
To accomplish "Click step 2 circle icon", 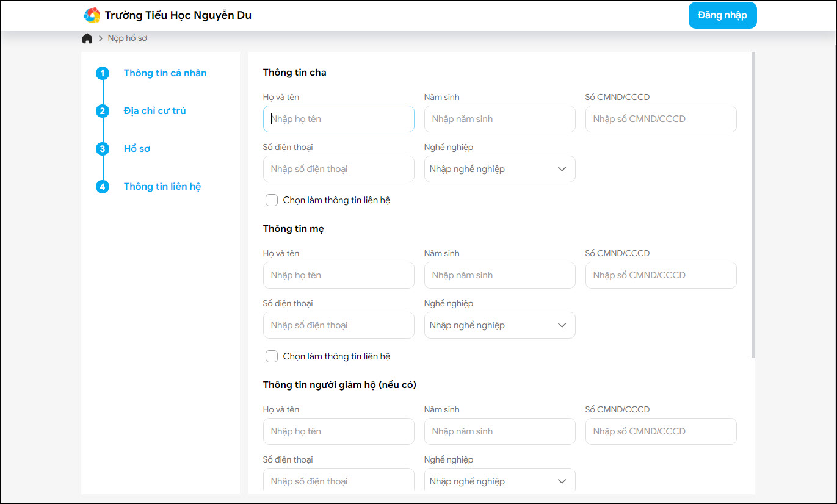I will tap(103, 111).
